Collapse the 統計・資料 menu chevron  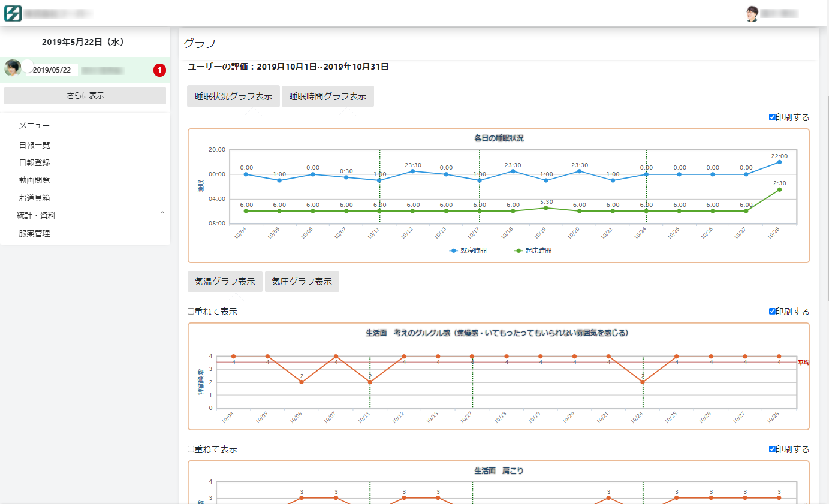(162, 214)
